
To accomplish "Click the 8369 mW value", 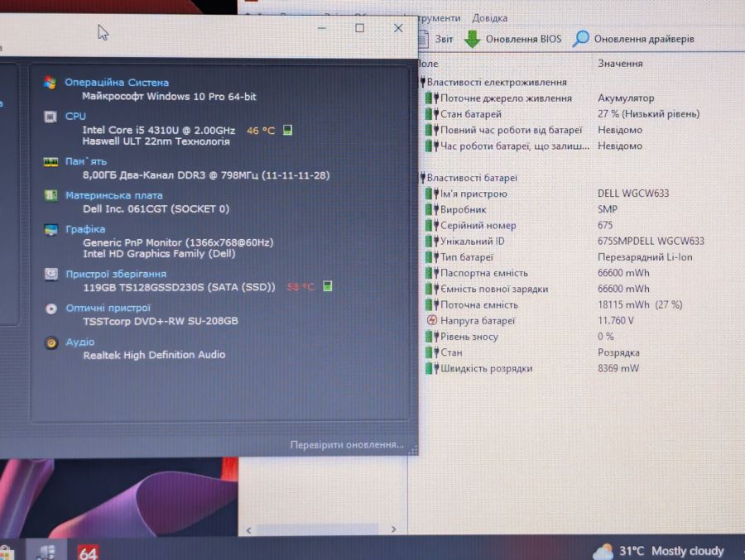I will pyautogui.click(x=618, y=369).
